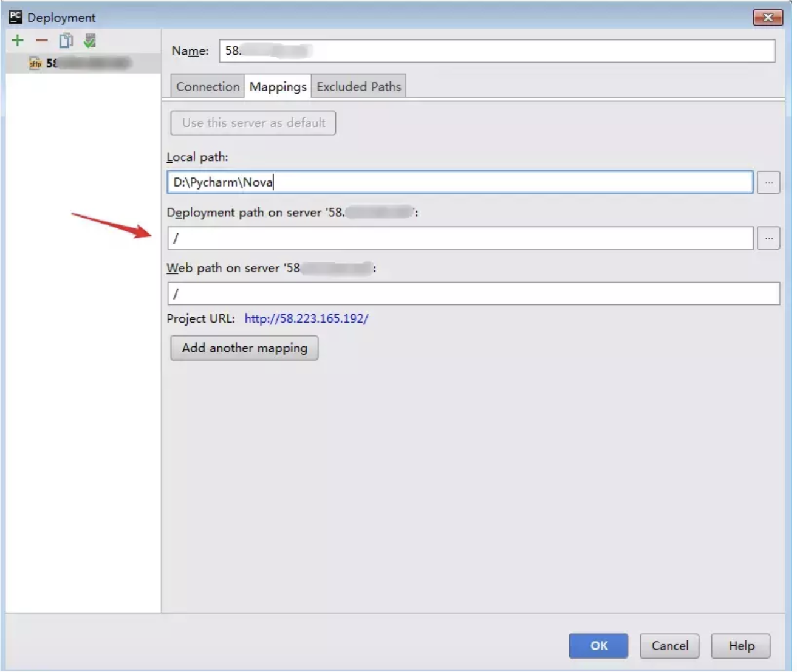Add a new deployment server with plus icon
The image size is (797, 672).
click(x=18, y=41)
